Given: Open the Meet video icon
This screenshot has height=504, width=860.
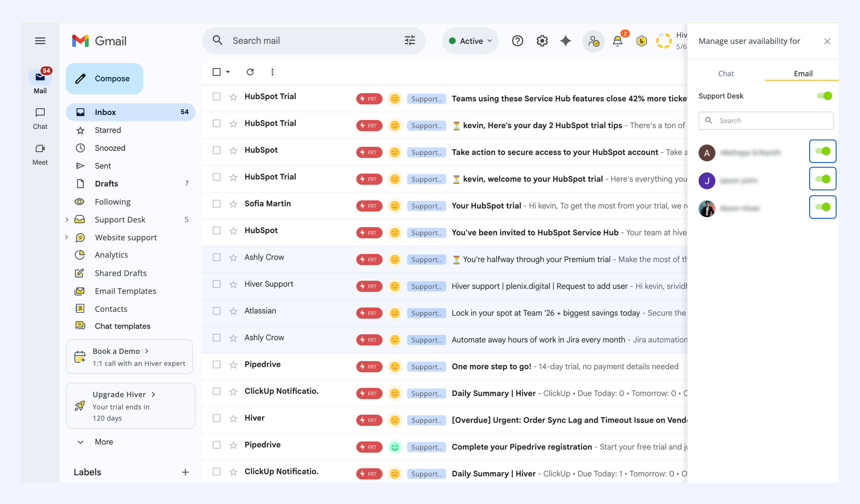Looking at the screenshot, I should (40, 149).
